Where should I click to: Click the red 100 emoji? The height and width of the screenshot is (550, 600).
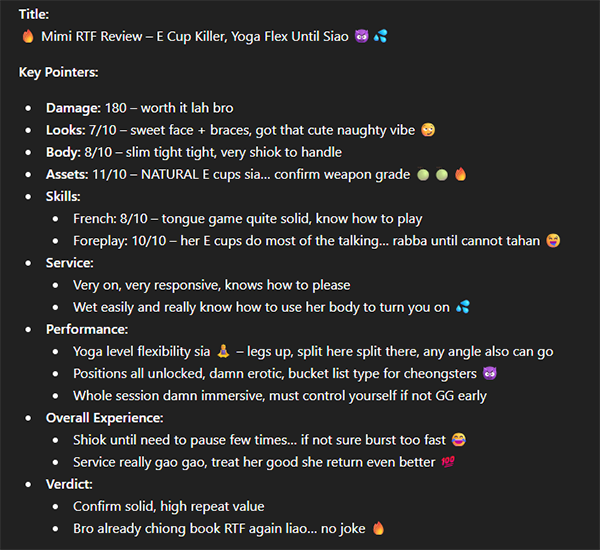(448, 462)
